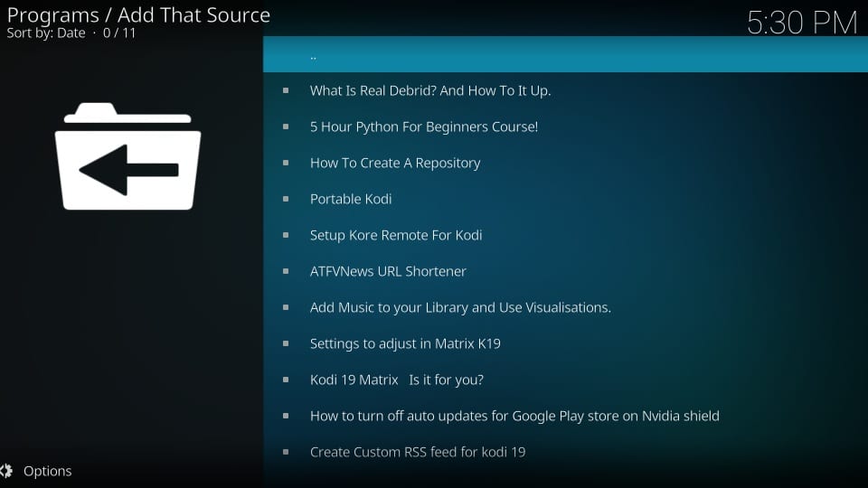Click the Options gear icon

[6, 471]
